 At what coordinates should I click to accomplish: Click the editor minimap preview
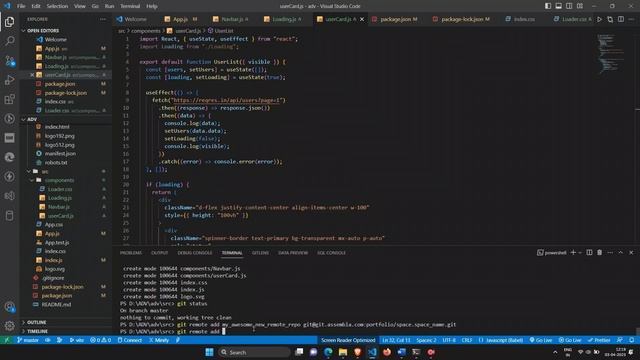610,55
